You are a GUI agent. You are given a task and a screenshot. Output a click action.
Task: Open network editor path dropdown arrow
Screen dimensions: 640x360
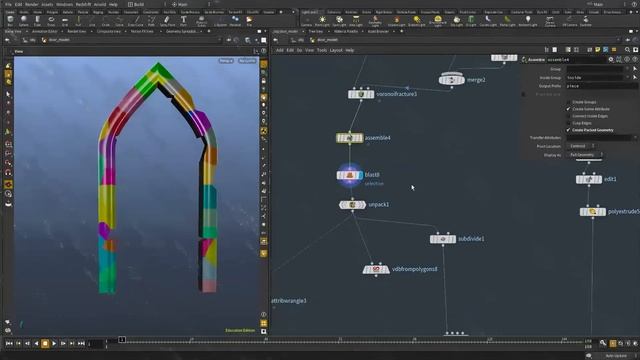618,40
